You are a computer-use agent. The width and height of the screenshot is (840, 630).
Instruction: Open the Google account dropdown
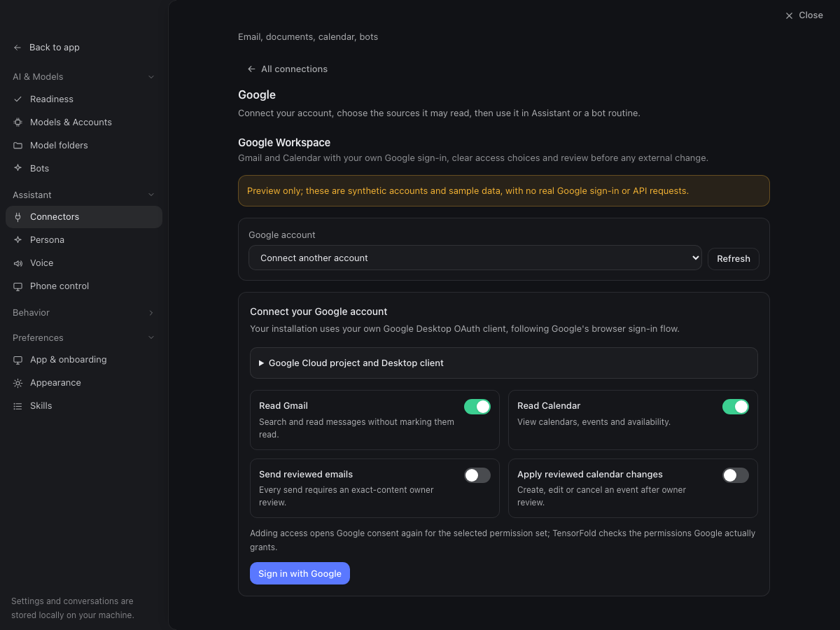point(475,258)
